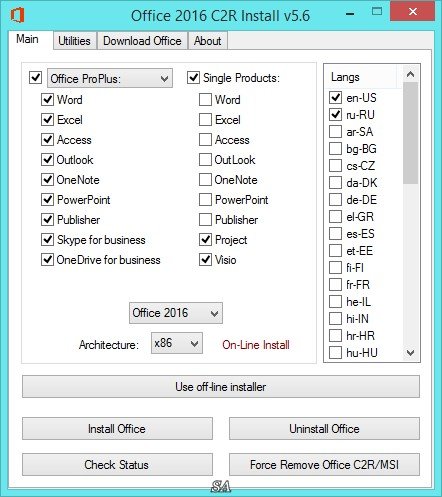Viewport: 442px width, 497px height.
Task: Click the SA logo at window bottom
Action: pos(221,487)
